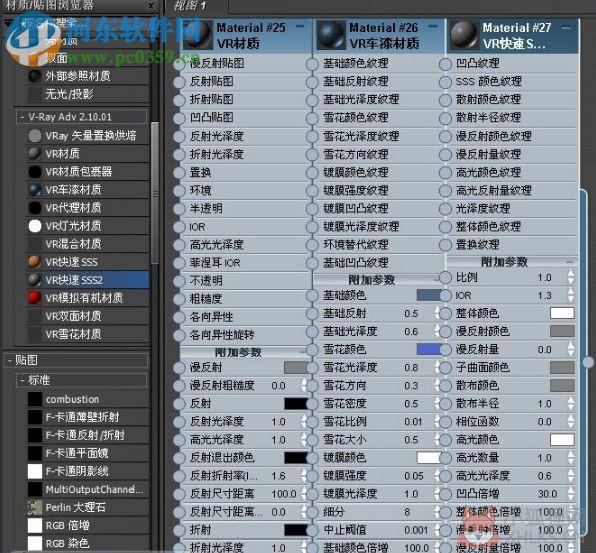Select the VR材质 sphere icon in browser list
Viewport: 596px width, 553px height.
35,154
